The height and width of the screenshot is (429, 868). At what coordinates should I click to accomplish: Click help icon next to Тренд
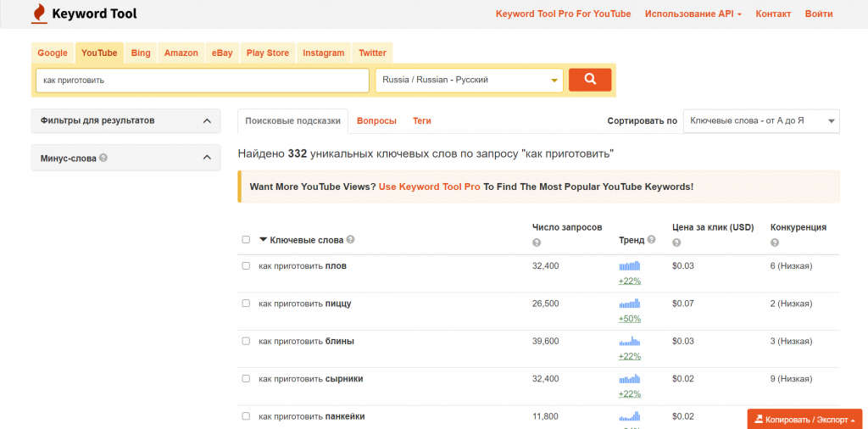[652, 240]
